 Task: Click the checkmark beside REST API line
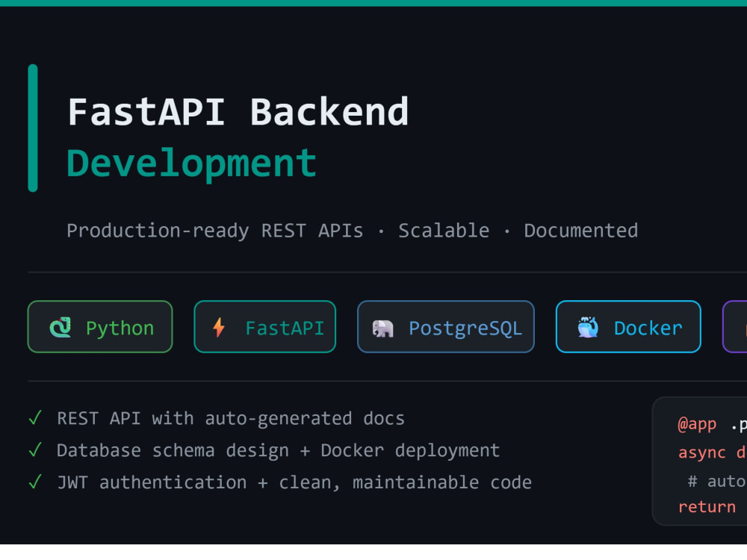[x=35, y=418]
